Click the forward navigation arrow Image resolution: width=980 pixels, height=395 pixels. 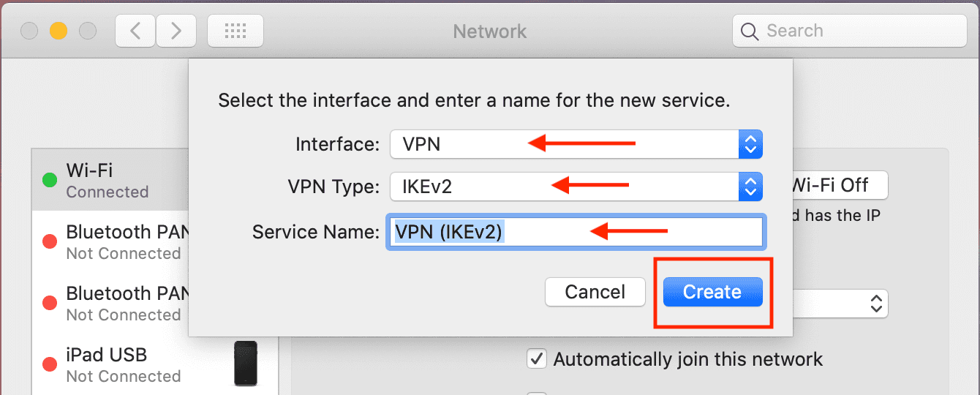(x=176, y=31)
